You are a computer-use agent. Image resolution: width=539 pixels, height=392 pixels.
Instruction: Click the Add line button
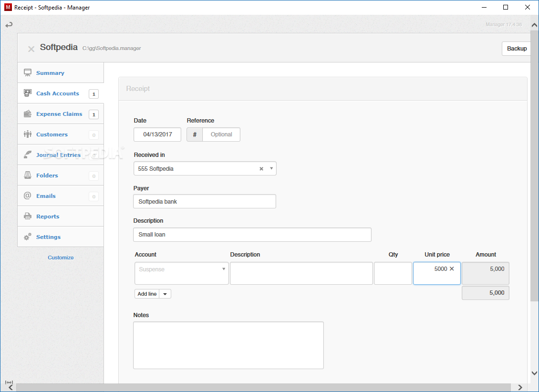pyautogui.click(x=147, y=294)
